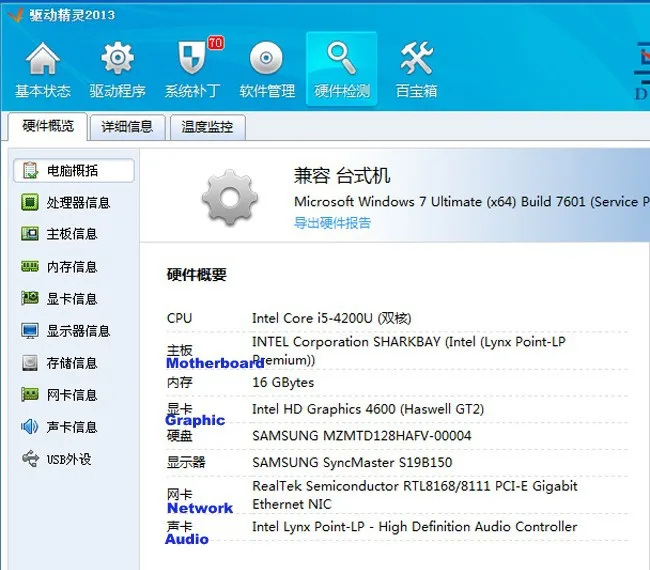
Task: Click the 导出硬件报告 link
Action: (x=332, y=223)
